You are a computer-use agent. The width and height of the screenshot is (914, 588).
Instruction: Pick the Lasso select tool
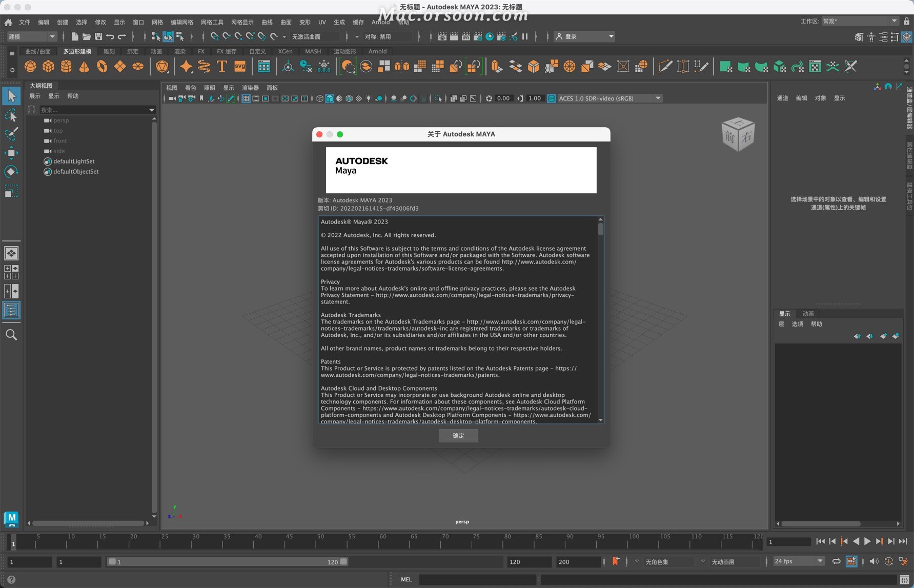tap(11, 115)
